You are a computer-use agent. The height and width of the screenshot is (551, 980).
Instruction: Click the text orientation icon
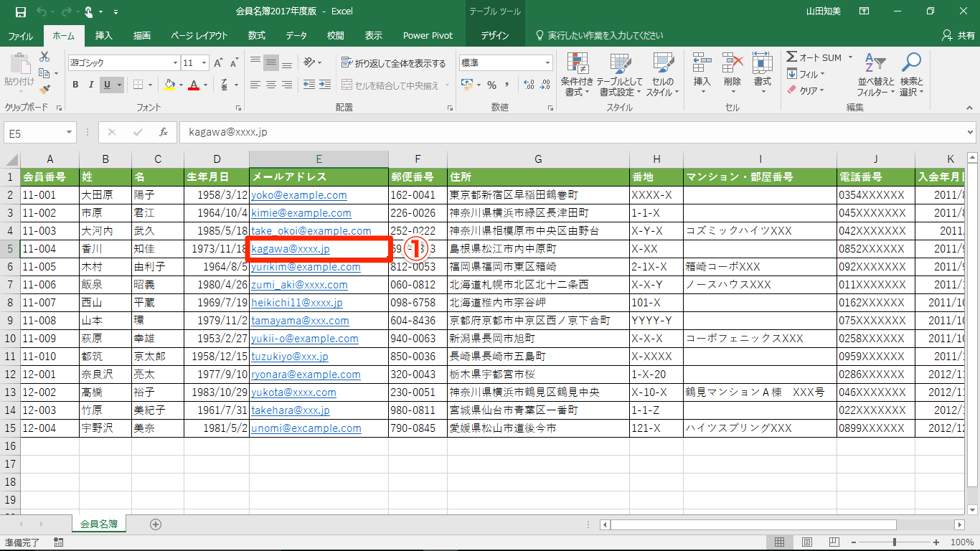[310, 63]
